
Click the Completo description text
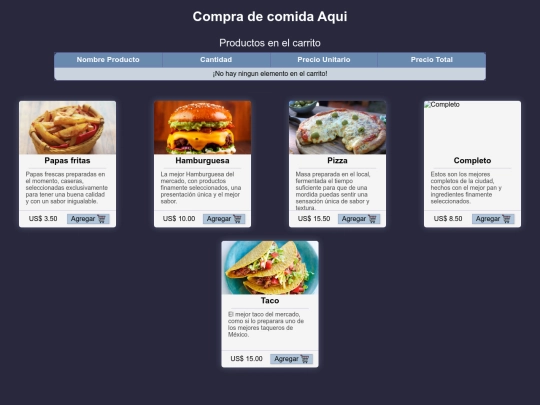[x=466, y=188]
